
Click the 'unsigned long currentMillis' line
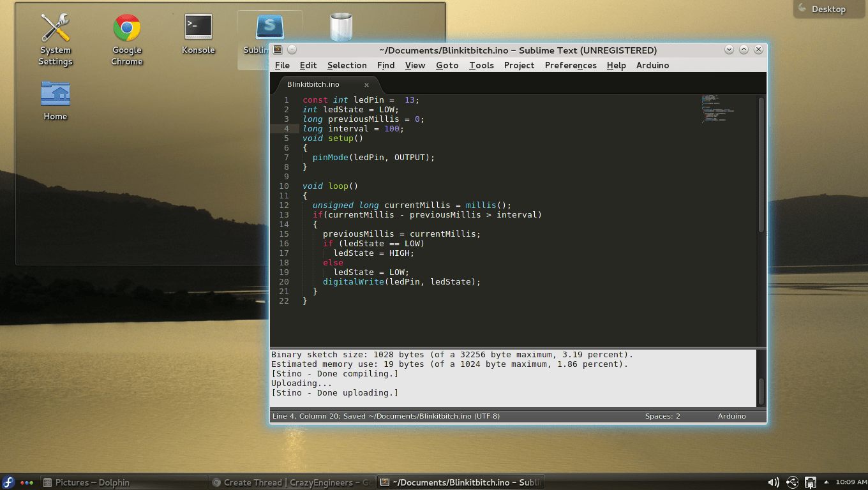coord(412,205)
